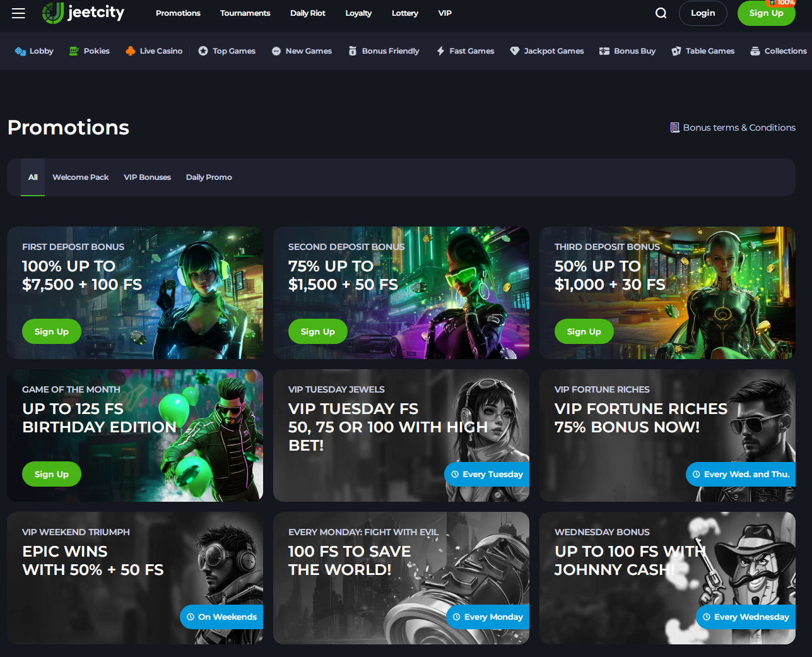The image size is (812, 657).
Task: Click 'VIP FORTUNE RICHES 75% BONUS NOW!' text
Action: point(641,418)
